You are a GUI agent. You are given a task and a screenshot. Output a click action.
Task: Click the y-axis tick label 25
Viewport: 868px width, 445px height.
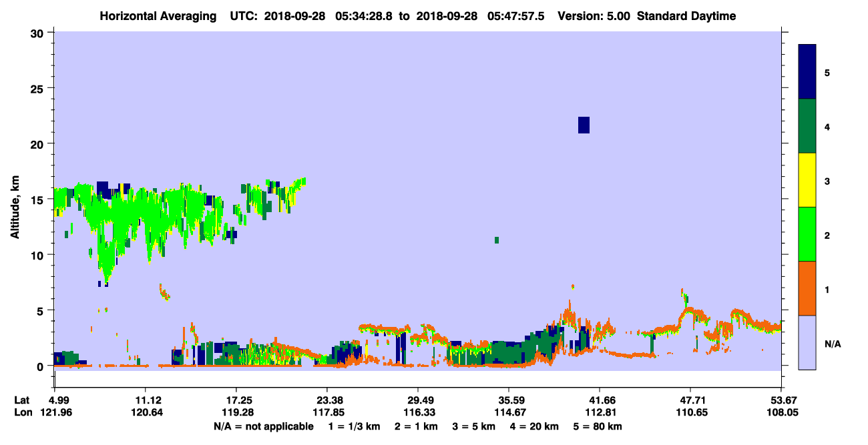[39, 88]
